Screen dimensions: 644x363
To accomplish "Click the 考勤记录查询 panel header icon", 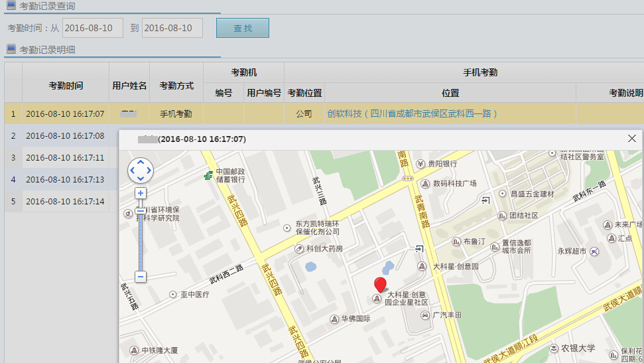I will 11,6.
